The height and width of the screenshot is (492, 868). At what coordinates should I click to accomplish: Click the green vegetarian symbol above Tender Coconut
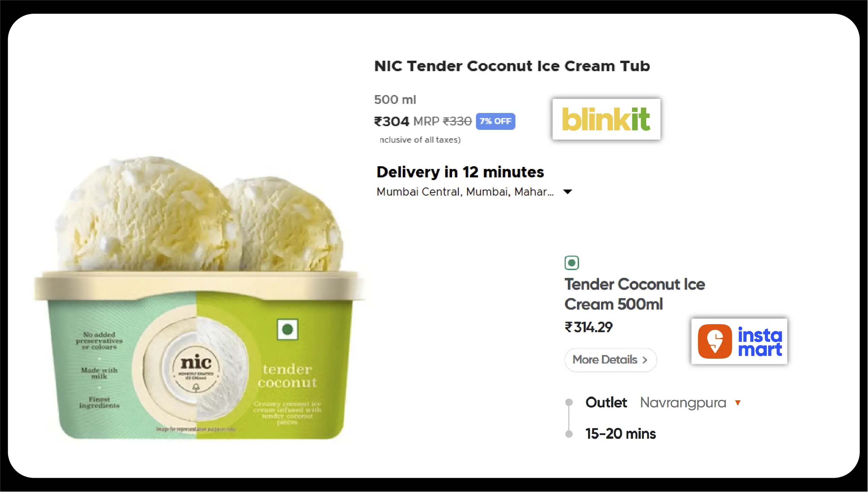[571, 263]
